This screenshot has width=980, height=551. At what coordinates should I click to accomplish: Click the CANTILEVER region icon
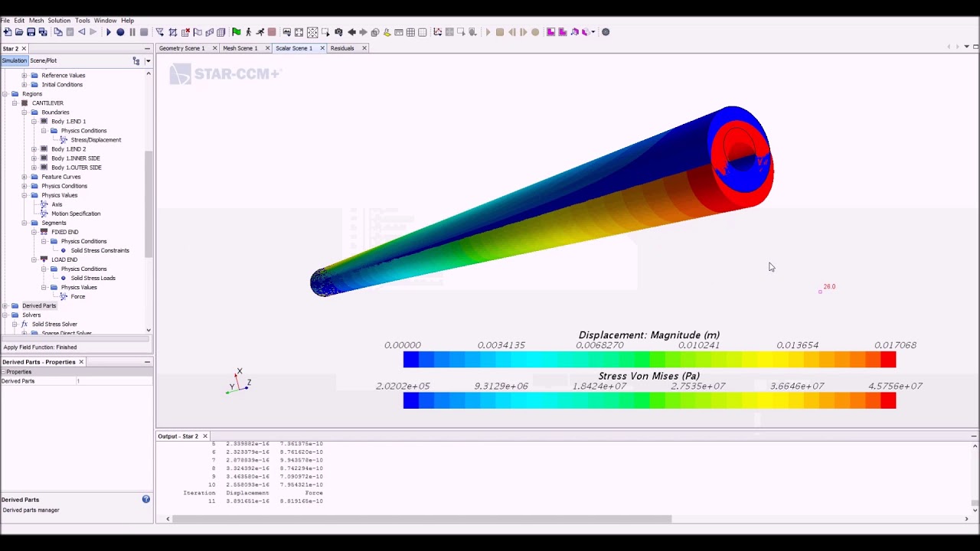click(24, 103)
